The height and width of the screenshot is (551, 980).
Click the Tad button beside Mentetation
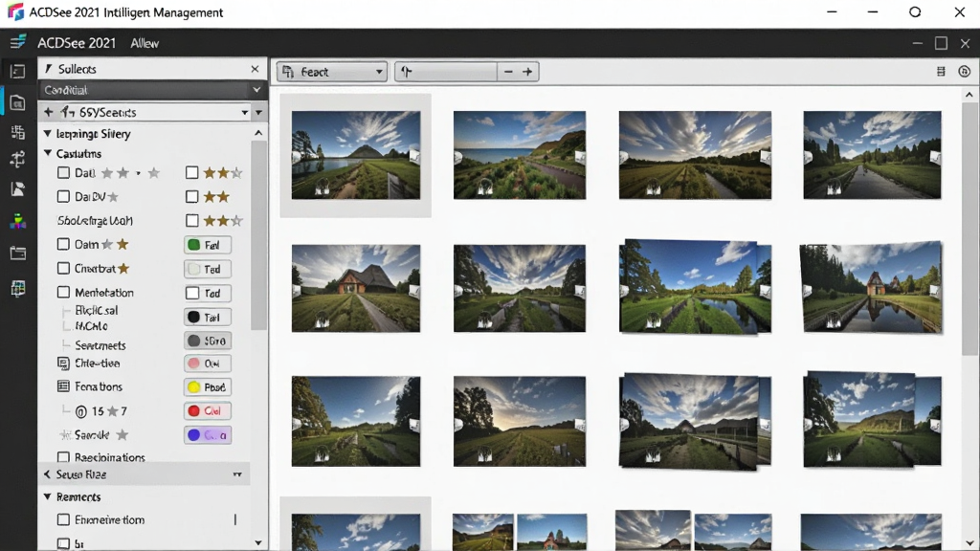[x=208, y=293]
